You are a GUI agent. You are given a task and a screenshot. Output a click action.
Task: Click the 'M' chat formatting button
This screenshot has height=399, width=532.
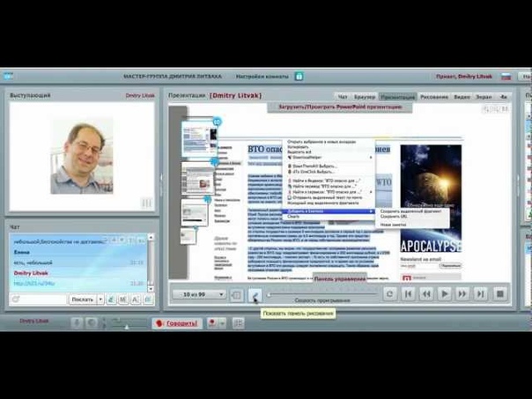point(122,299)
